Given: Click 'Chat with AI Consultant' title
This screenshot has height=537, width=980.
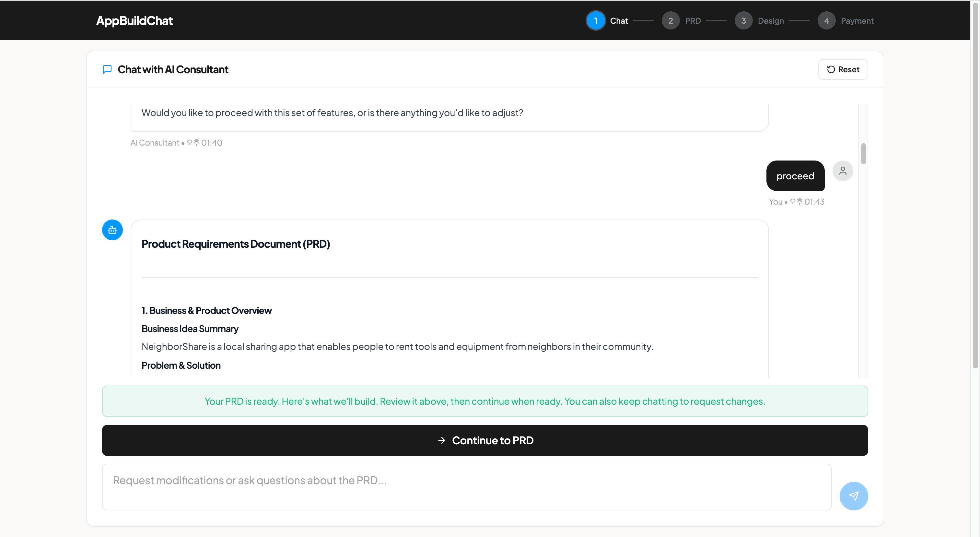Looking at the screenshot, I should coord(173,69).
